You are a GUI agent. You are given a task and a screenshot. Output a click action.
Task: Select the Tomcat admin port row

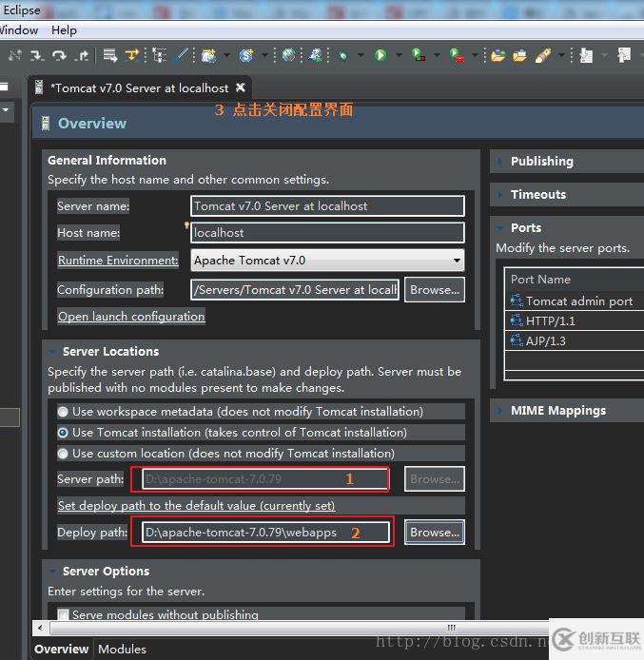click(x=575, y=301)
